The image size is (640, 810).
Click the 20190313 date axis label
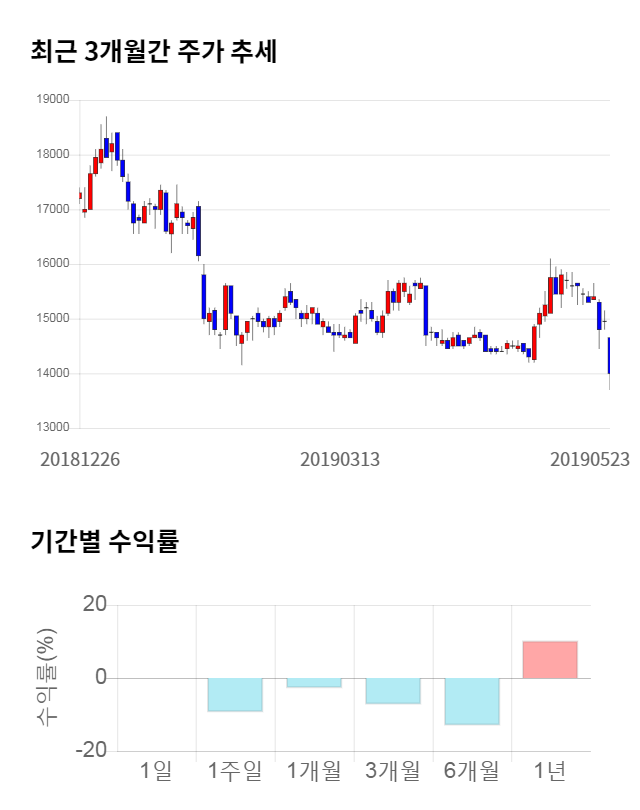(340, 459)
